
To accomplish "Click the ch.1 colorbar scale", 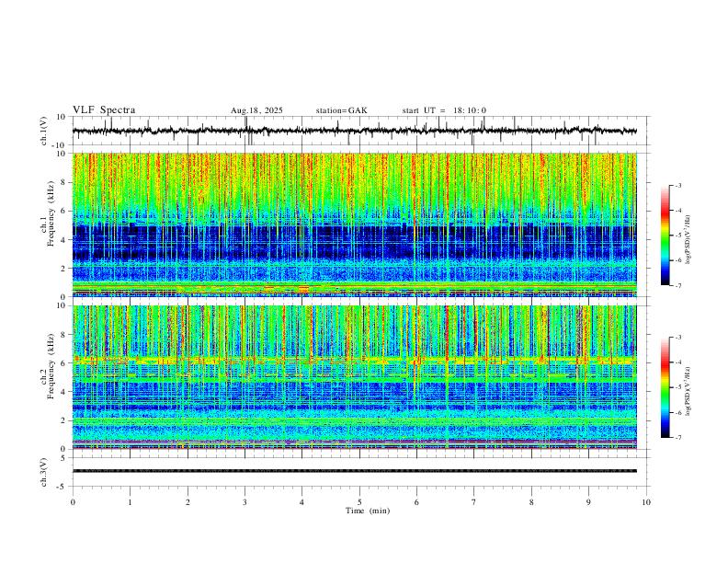I will tap(665, 236).
